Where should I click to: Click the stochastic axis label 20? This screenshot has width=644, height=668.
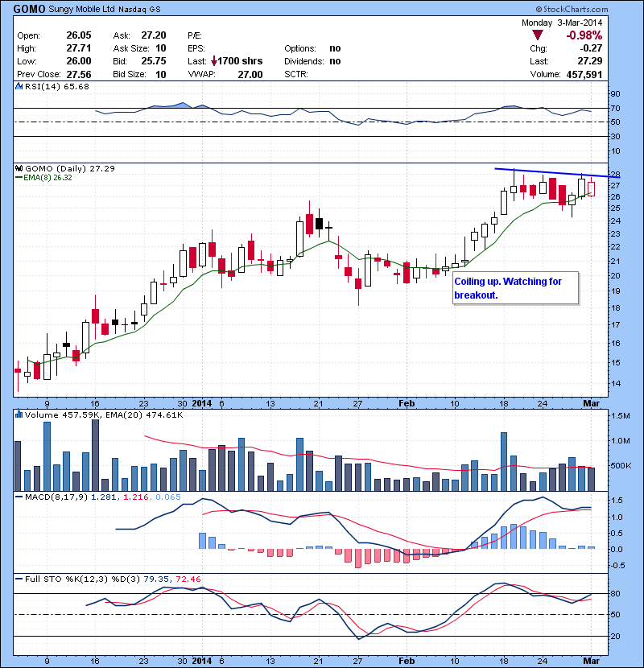pyautogui.click(x=615, y=636)
